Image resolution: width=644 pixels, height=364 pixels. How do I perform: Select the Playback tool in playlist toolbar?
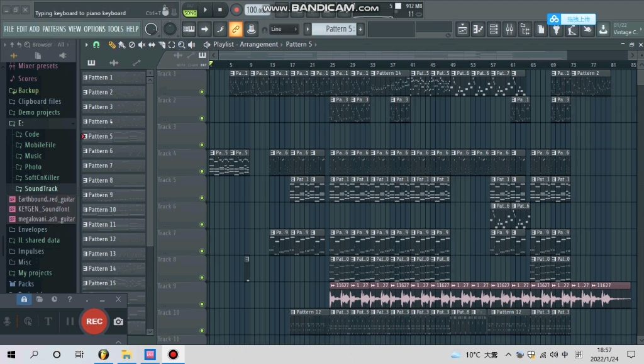click(191, 45)
